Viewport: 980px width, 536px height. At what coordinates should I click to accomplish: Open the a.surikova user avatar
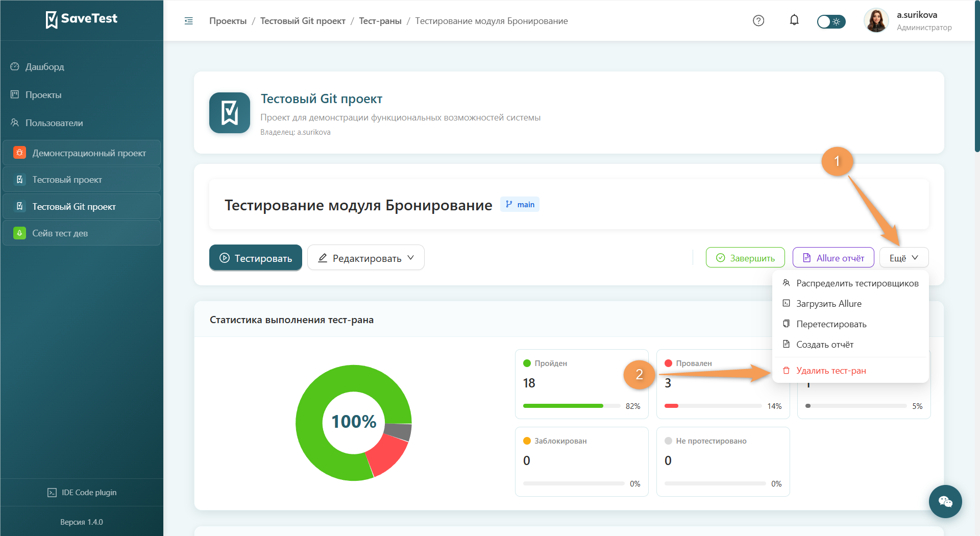pyautogui.click(x=876, y=21)
